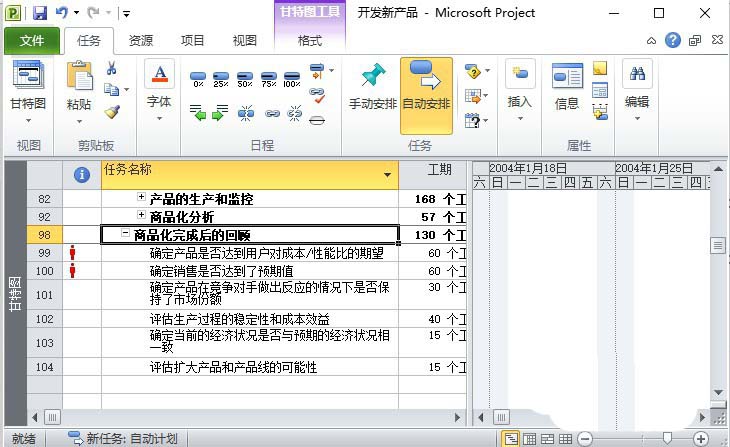Click the Redo arrow icon
730x447 pixels.
coord(93,13)
